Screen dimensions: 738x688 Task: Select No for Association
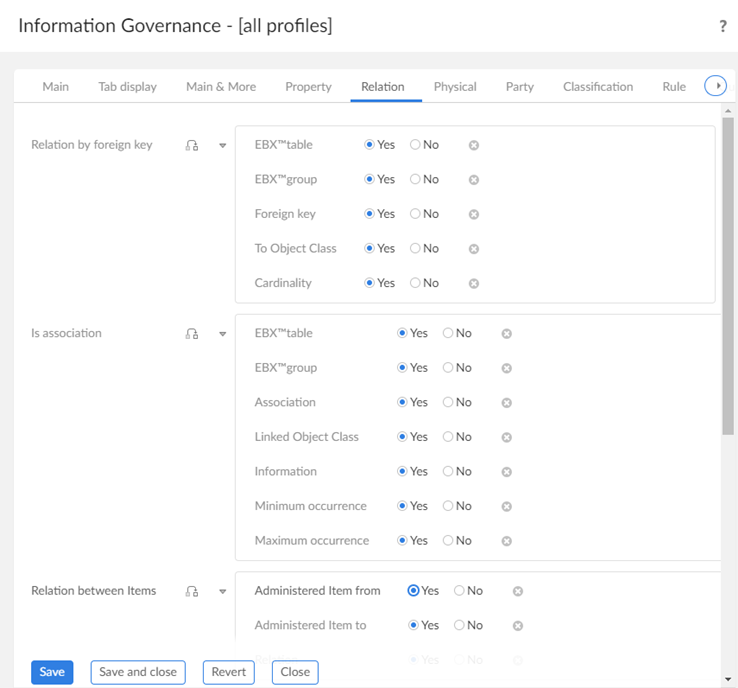click(x=448, y=403)
